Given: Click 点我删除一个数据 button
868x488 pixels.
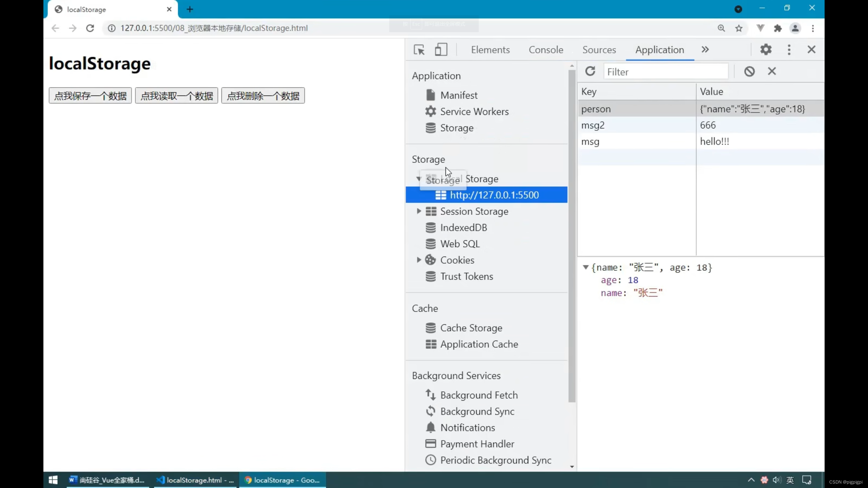Looking at the screenshot, I should click(x=263, y=96).
